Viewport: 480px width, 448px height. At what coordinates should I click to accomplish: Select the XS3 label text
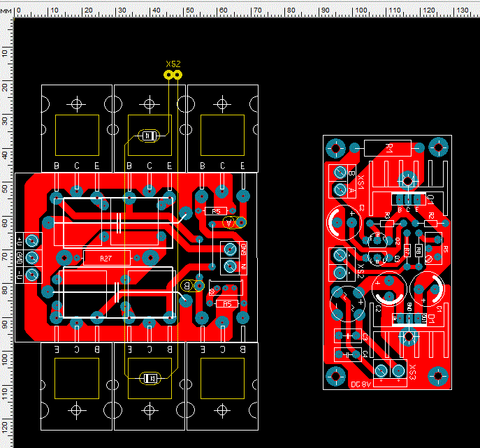(x=413, y=372)
